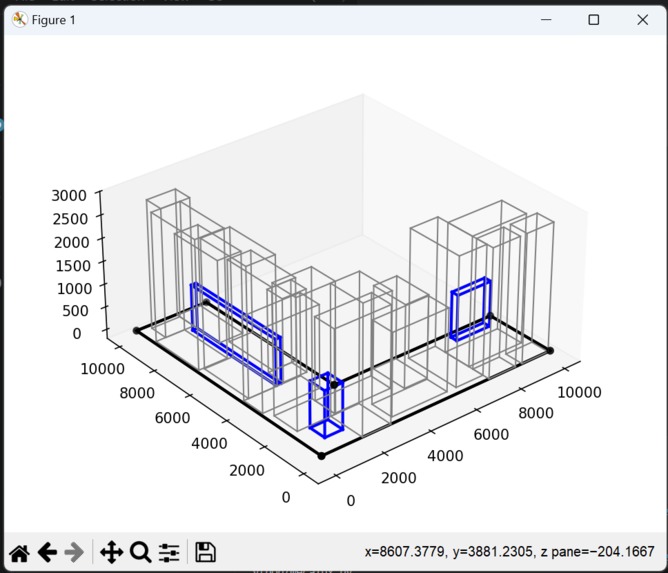This screenshot has width=668, height=573.
Task: Minimize the Figure 1 window
Action: pyautogui.click(x=546, y=20)
